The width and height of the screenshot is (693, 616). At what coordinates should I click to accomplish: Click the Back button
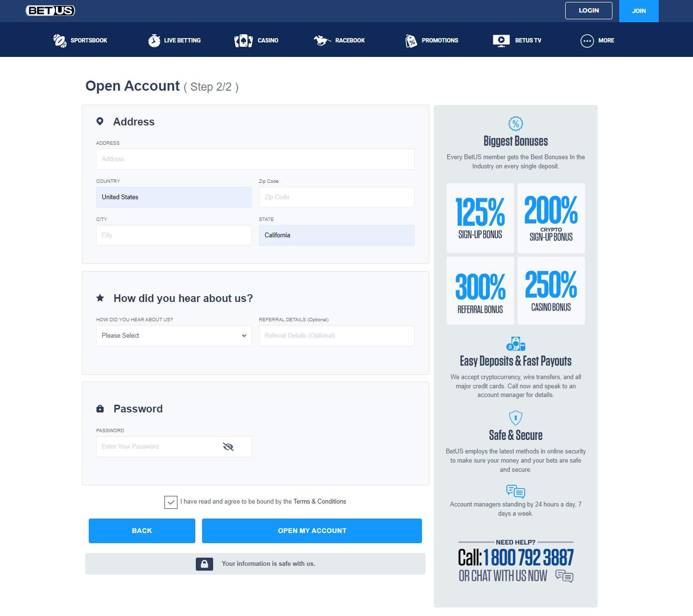click(142, 531)
